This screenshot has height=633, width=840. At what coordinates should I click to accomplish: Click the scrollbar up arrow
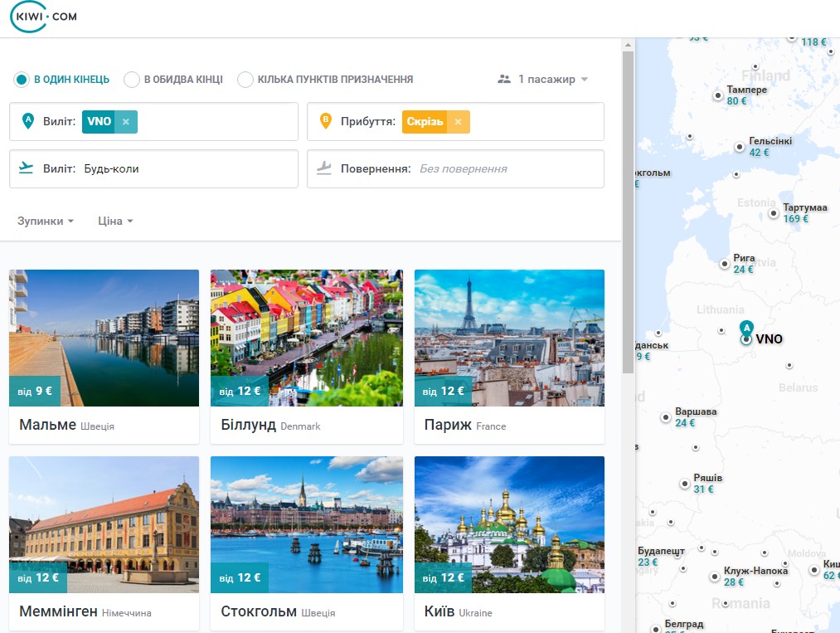pos(628,46)
